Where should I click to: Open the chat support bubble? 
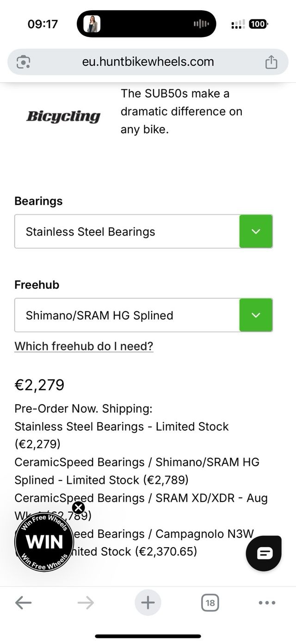(x=263, y=553)
